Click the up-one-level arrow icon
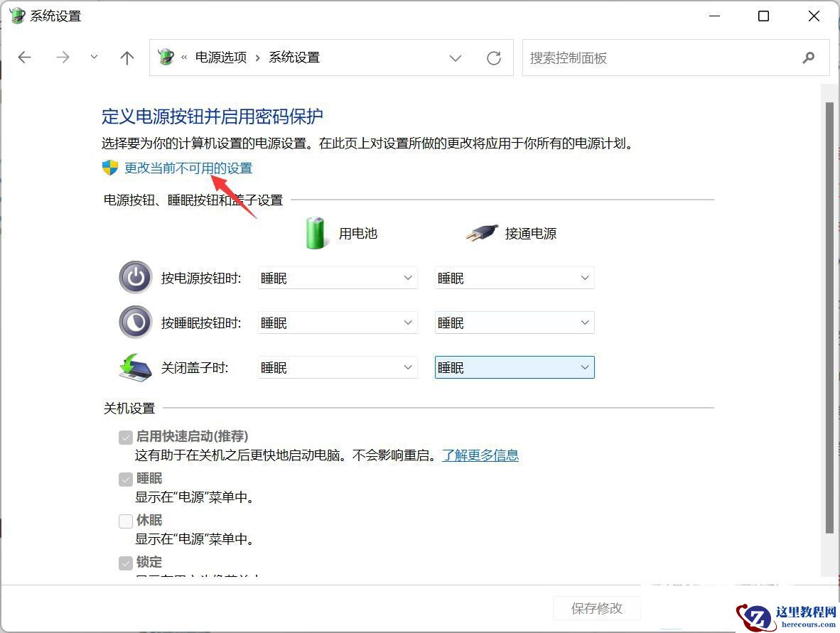The width and height of the screenshot is (840, 633). tap(126, 58)
